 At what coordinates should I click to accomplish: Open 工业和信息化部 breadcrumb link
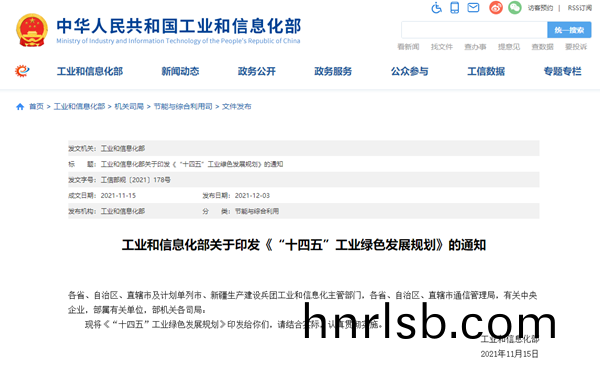[79, 106]
